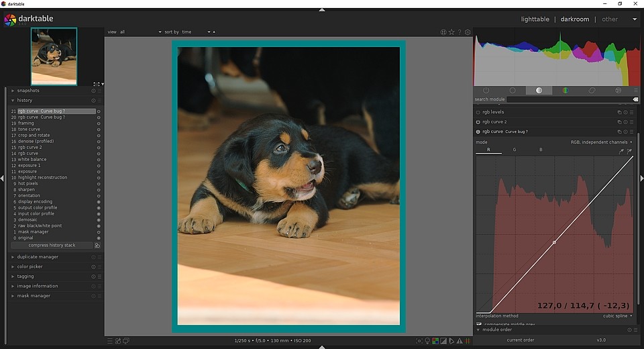Select history item 13 white balance
The width and height of the screenshot is (644, 349).
point(32,160)
